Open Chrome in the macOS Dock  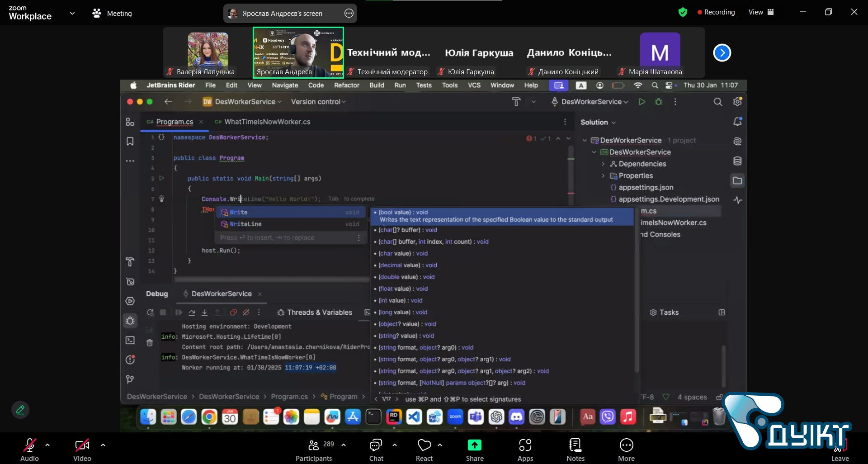click(x=209, y=417)
